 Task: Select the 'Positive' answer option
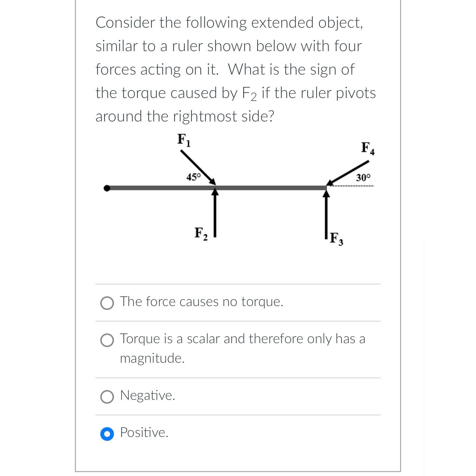point(144,433)
